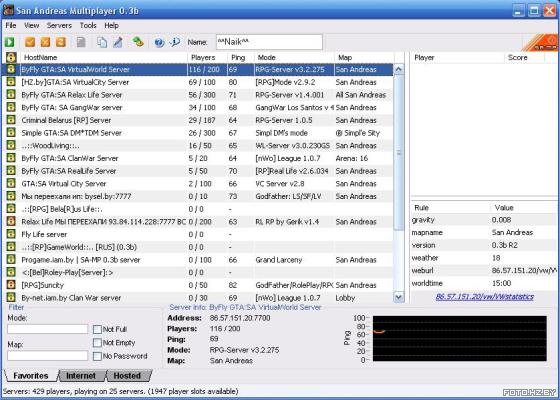Click the Rule column header
560x400 pixels.
(450, 208)
